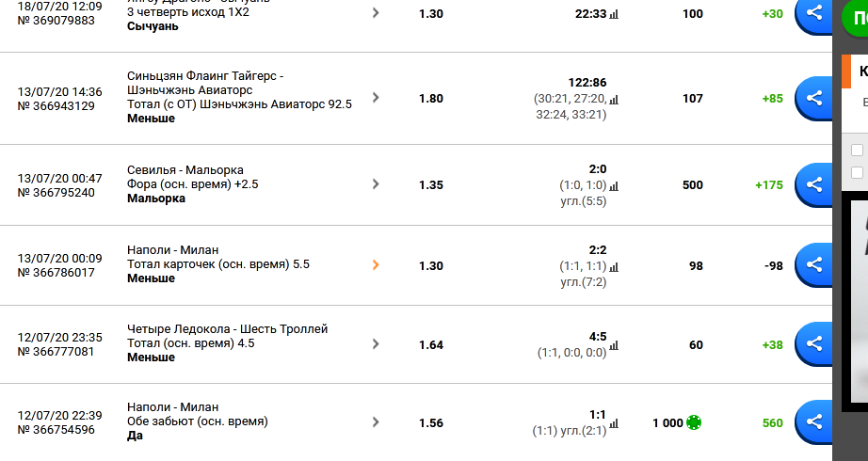Open statistics icon beside score 4:5
This screenshot has height=461, width=868.
(x=614, y=346)
